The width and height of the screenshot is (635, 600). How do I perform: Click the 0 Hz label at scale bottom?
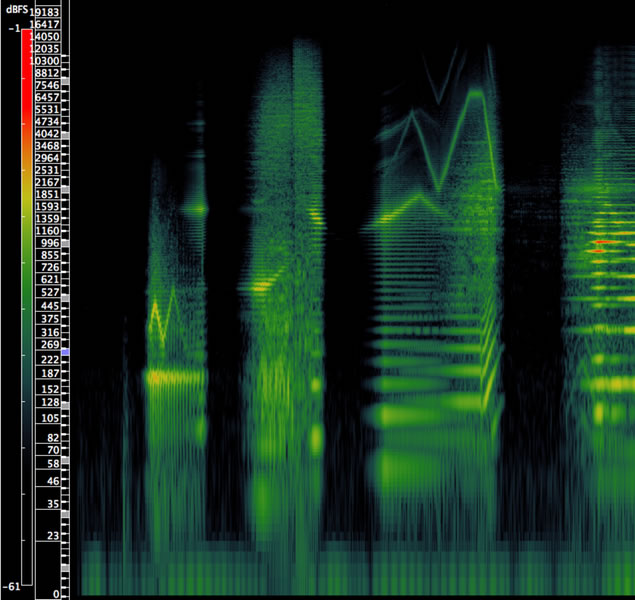coord(55,594)
